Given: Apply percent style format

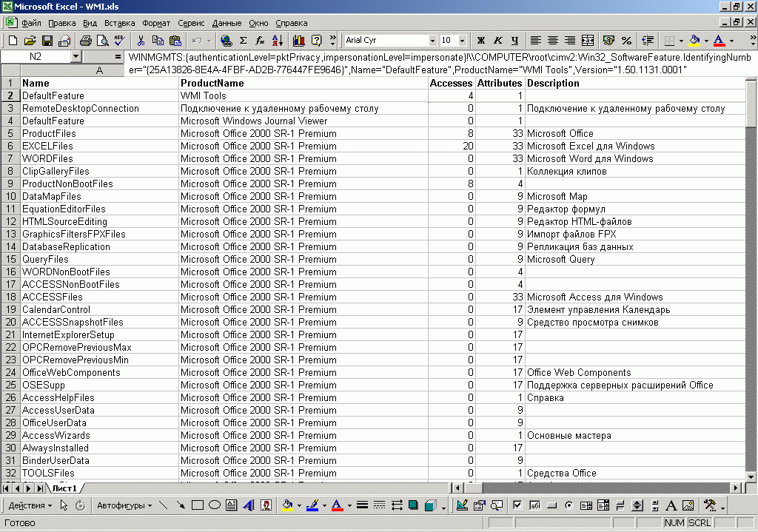Looking at the screenshot, I should pyautogui.click(x=626, y=41).
